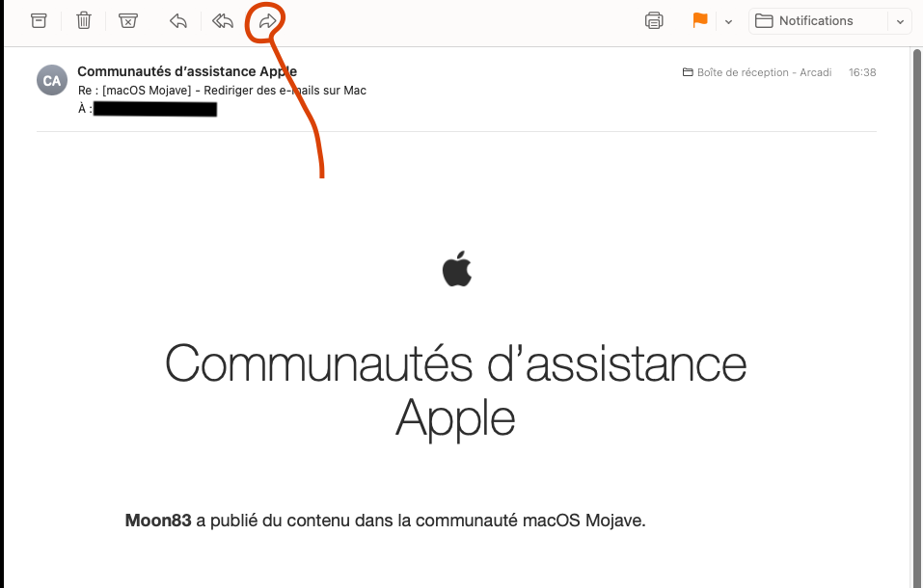Forward the email with the right arrow icon
This screenshot has height=588, width=923.
tap(268, 21)
